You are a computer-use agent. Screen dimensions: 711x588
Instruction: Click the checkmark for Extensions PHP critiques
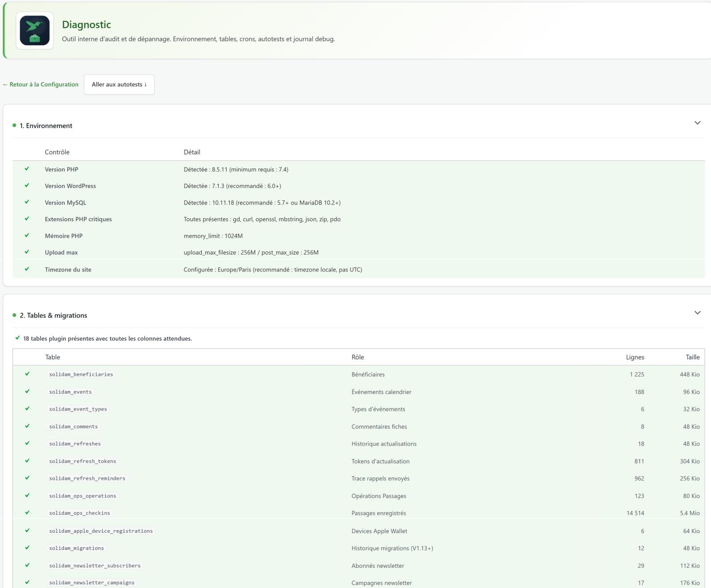click(x=27, y=219)
